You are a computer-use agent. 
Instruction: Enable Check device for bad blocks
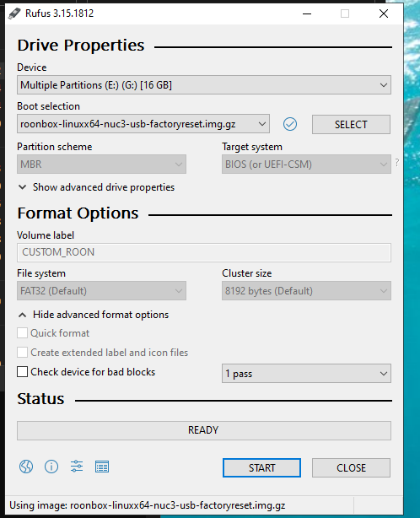(x=22, y=372)
